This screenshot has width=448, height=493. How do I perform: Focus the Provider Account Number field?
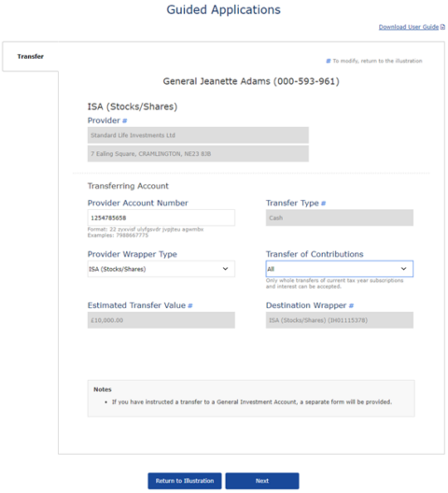161,218
